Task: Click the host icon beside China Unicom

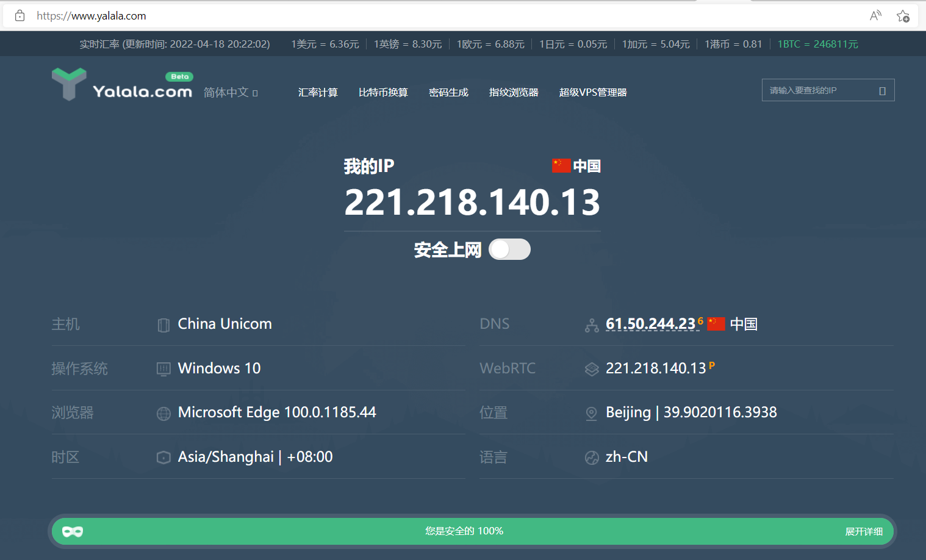Action: [163, 325]
